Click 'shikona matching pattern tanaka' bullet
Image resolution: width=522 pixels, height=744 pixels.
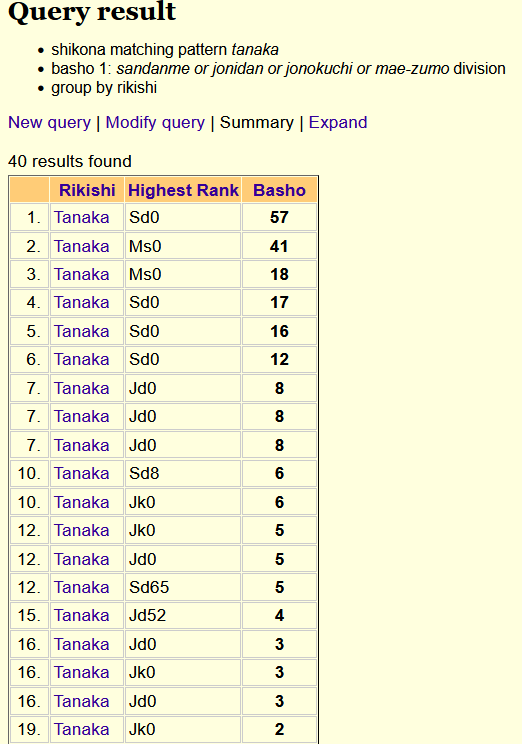(165, 49)
